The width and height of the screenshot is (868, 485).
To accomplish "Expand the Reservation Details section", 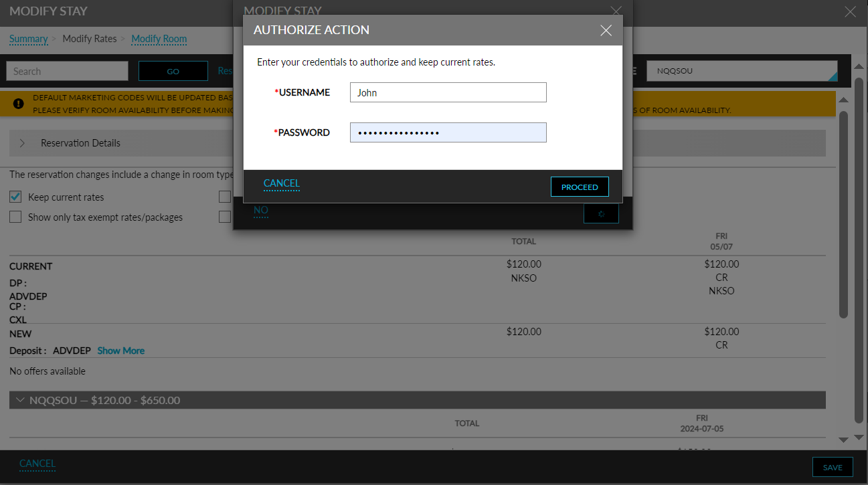I will point(21,142).
